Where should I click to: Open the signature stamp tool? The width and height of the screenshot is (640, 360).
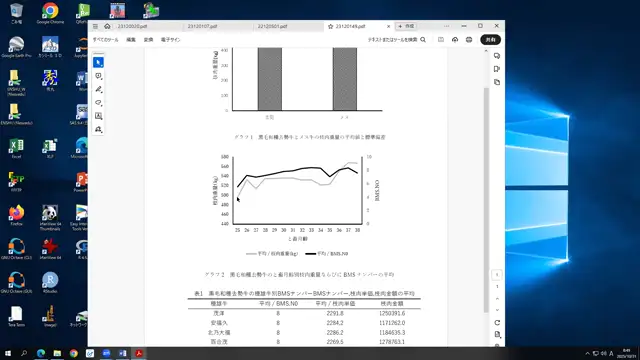(98, 129)
